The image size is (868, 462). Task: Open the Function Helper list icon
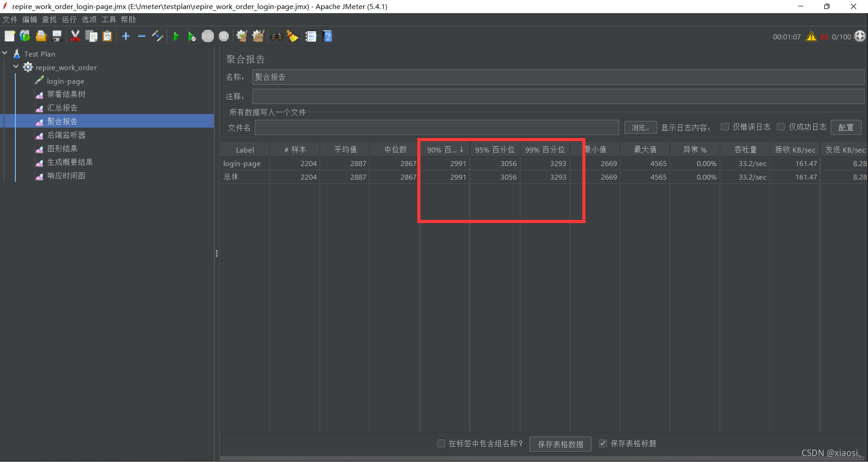pos(311,36)
